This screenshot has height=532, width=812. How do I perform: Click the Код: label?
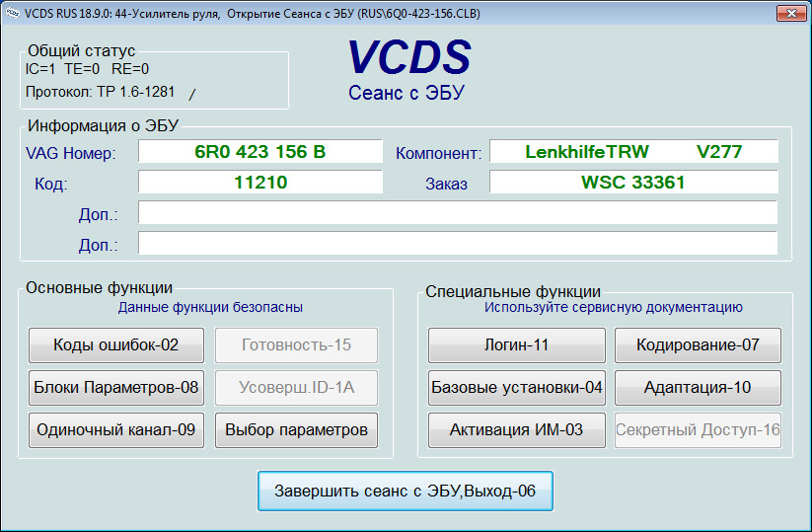(x=50, y=184)
